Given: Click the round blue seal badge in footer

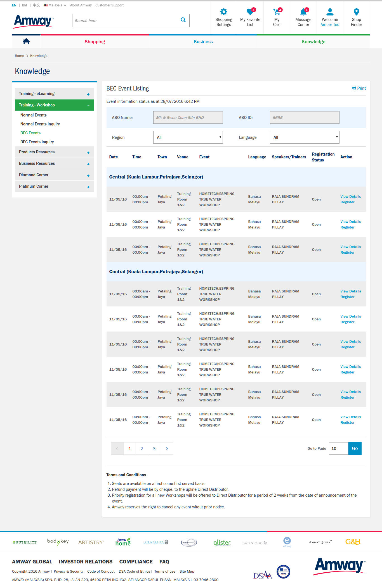Looking at the screenshot, I should click(283, 572).
